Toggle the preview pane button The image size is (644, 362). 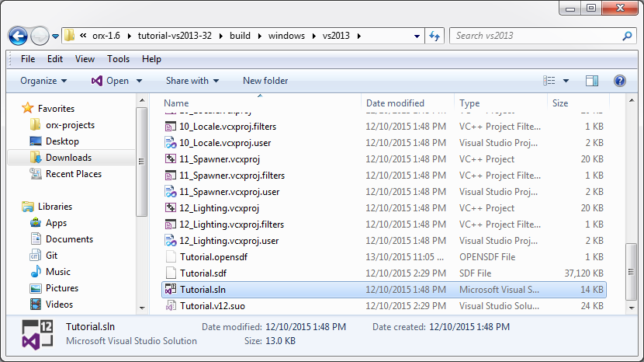coord(592,81)
